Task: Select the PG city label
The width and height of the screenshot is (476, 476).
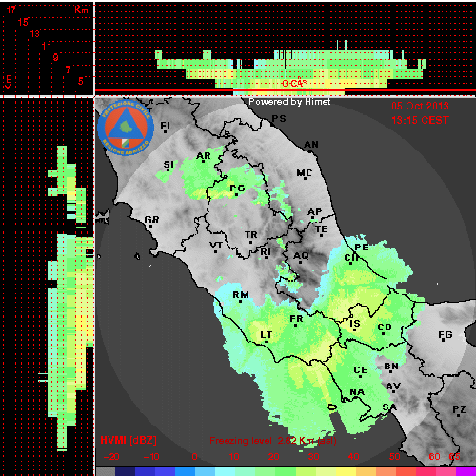Action: coord(237,188)
